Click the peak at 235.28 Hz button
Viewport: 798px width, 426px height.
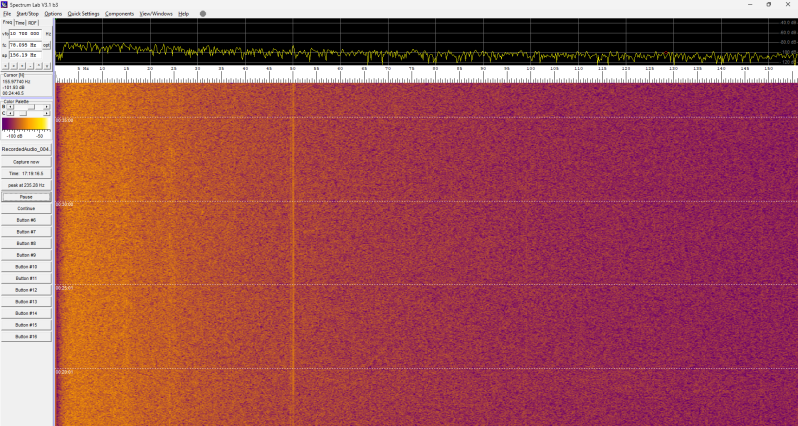point(26,185)
